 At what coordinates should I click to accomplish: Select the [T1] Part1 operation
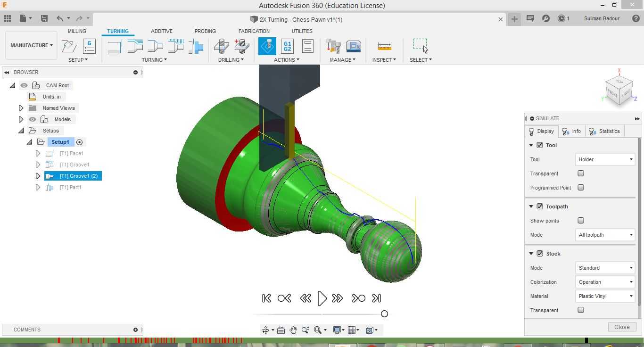pyautogui.click(x=70, y=187)
